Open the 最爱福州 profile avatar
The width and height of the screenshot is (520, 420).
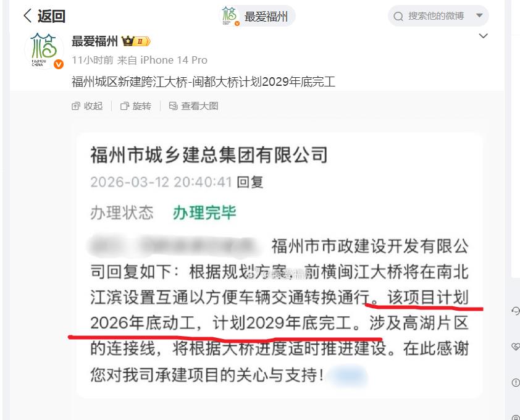(x=44, y=50)
